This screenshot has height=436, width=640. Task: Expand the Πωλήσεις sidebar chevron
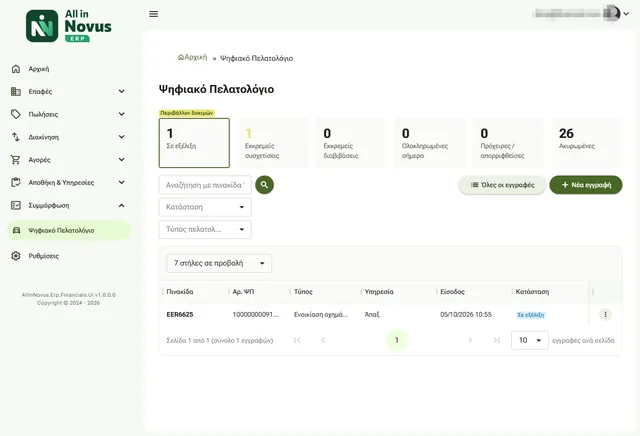pos(122,114)
